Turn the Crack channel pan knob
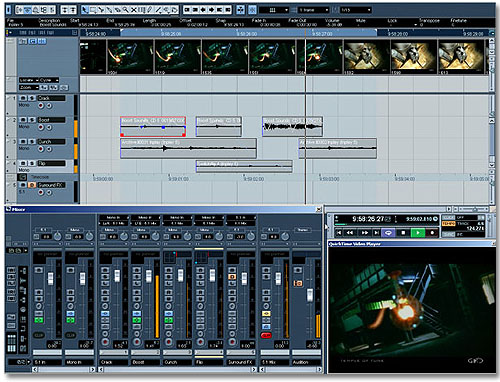The width and height of the screenshot is (500, 382). pos(124,236)
